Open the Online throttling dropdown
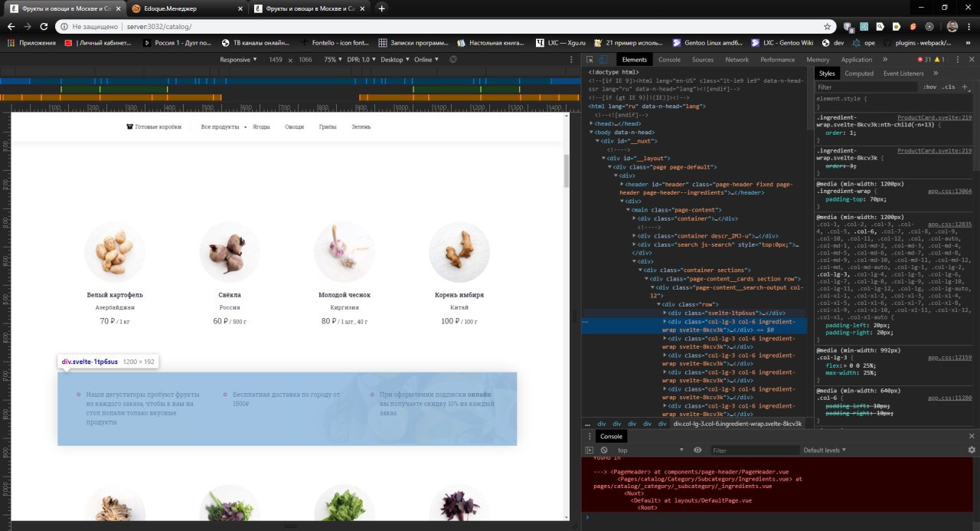The width and height of the screenshot is (980, 531). pos(426,60)
